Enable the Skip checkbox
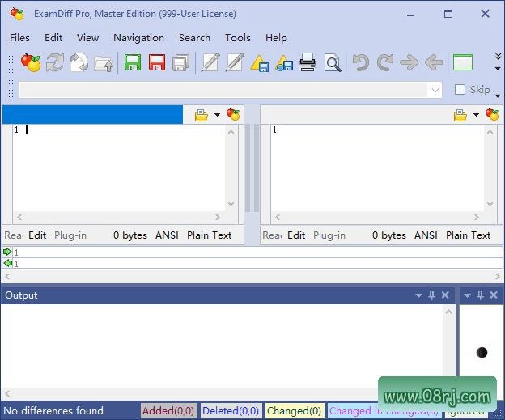Viewport: 505px width, 420px height. point(460,90)
